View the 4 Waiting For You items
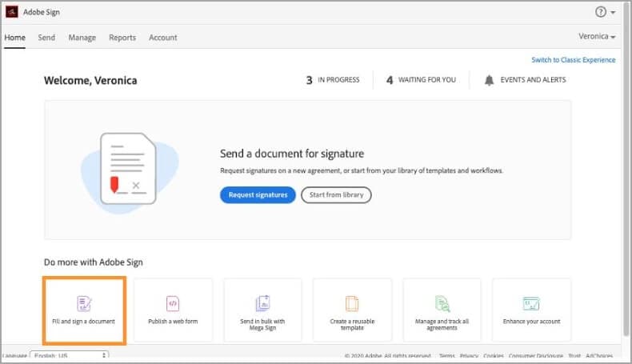Screen dimensions: 632x364 (x=421, y=80)
